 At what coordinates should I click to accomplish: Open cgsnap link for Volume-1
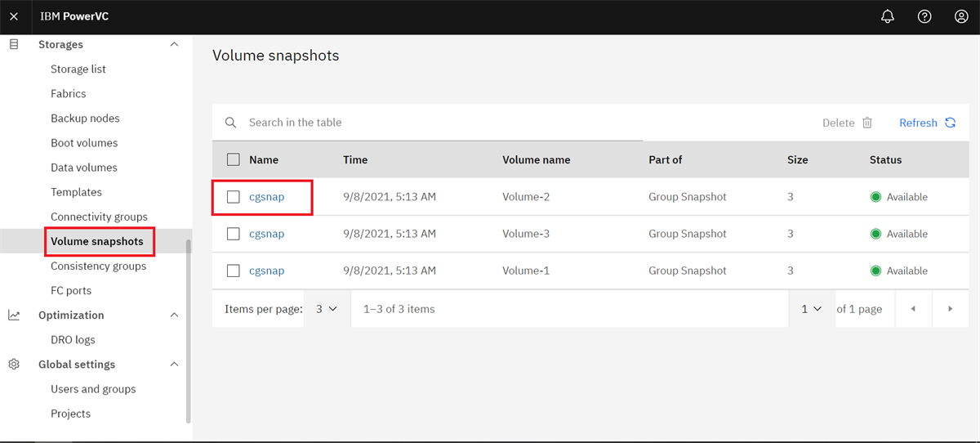click(267, 271)
